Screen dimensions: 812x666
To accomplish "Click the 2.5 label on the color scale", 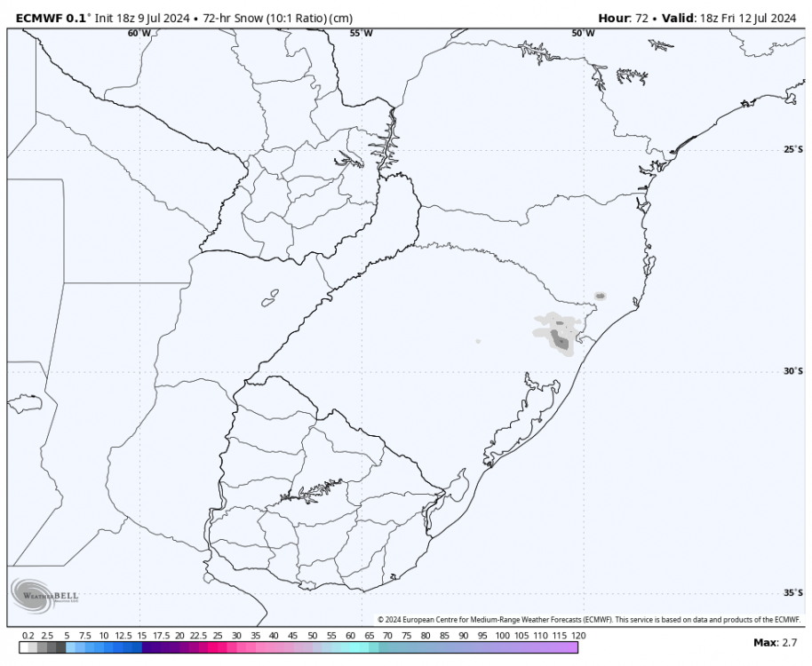I will tap(47, 636).
